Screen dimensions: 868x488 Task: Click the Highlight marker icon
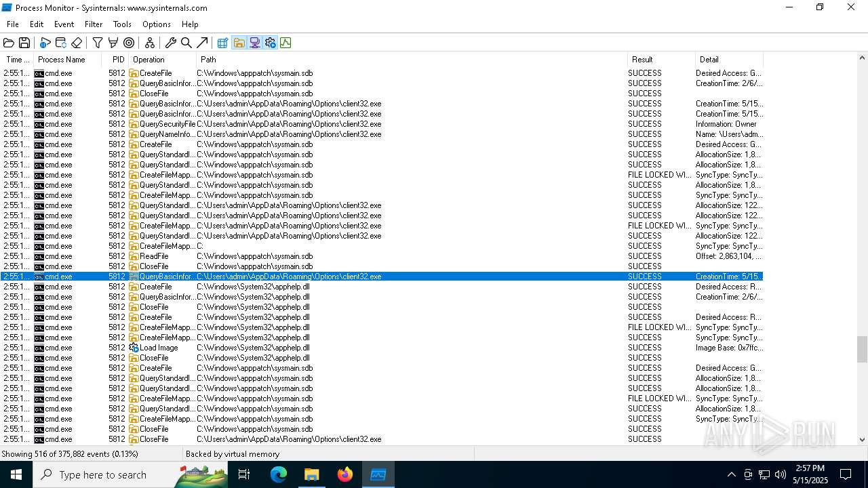tap(113, 43)
